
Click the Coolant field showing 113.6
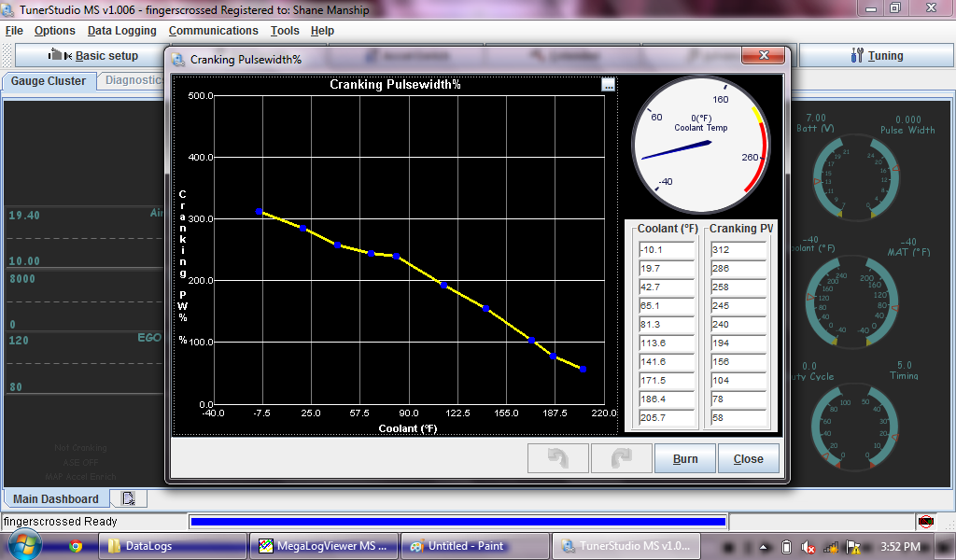point(667,343)
